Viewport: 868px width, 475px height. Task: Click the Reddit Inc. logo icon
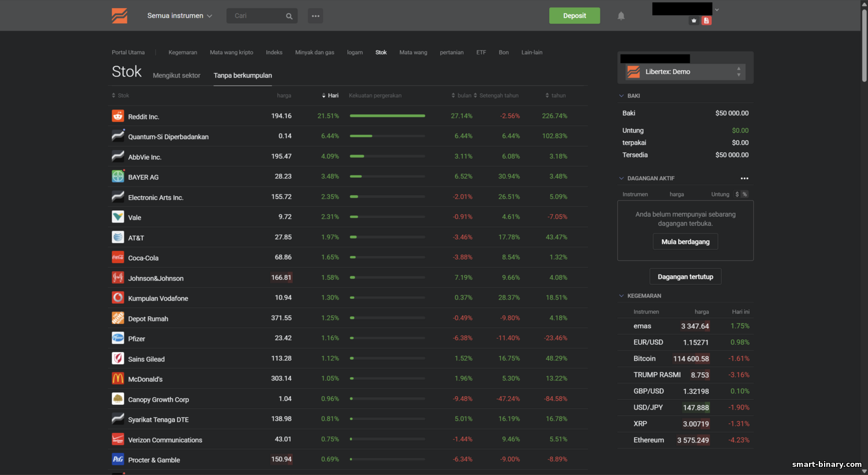tap(118, 116)
